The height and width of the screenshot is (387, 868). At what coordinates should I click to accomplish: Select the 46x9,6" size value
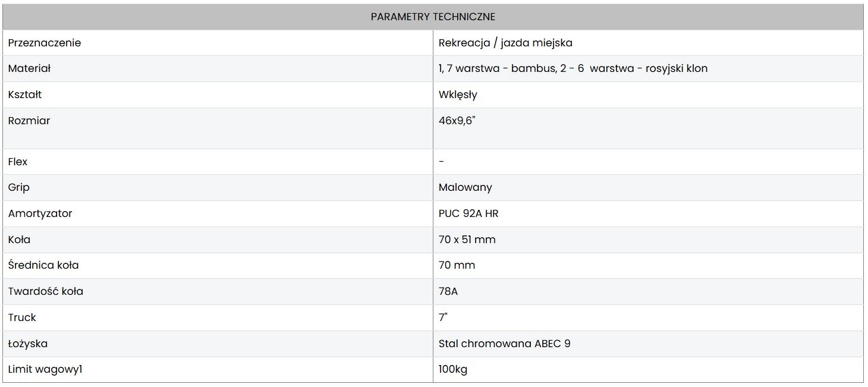pyautogui.click(x=457, y=121)
